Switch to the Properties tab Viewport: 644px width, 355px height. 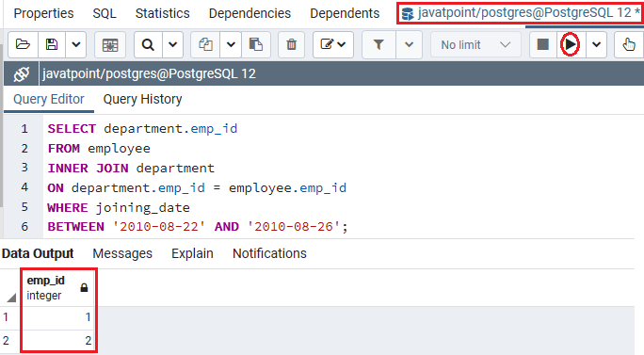(x=43, y=13)
